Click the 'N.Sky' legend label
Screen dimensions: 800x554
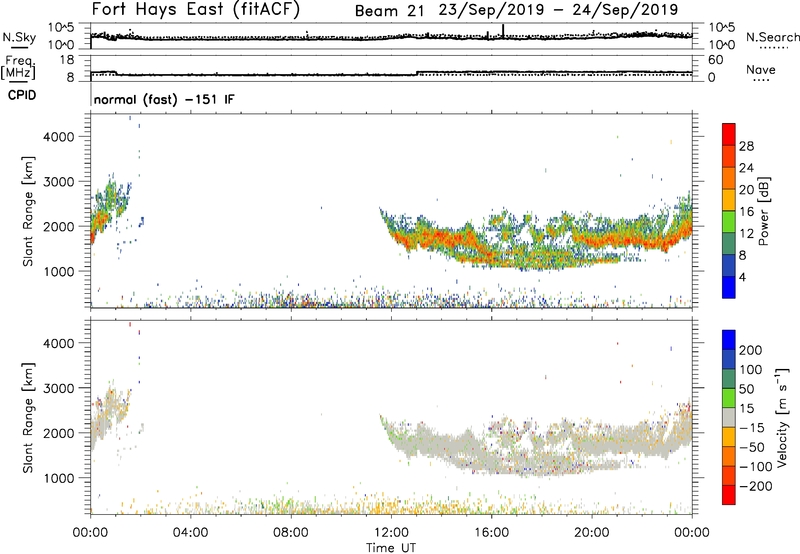[x=19, y=37]
